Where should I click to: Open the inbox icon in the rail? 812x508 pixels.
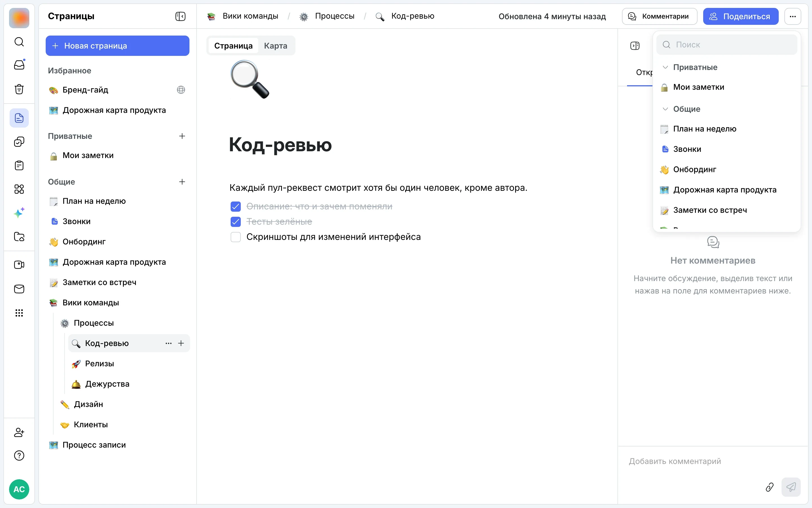pos(19,65)
